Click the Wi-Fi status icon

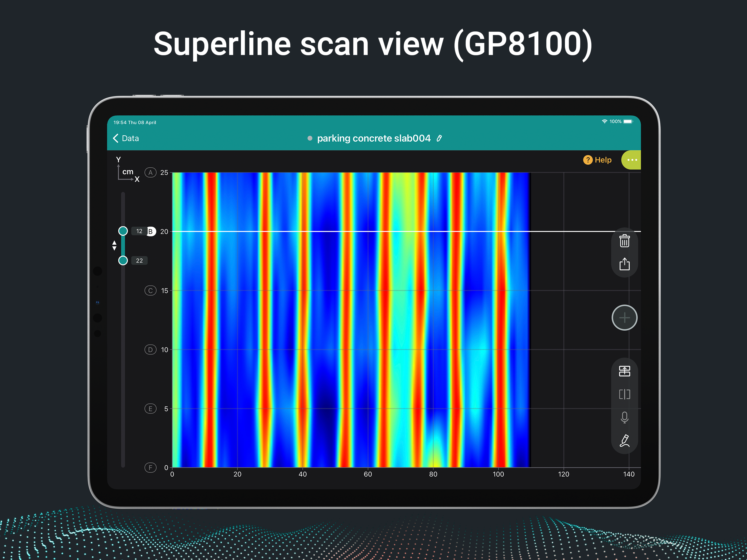604,122
